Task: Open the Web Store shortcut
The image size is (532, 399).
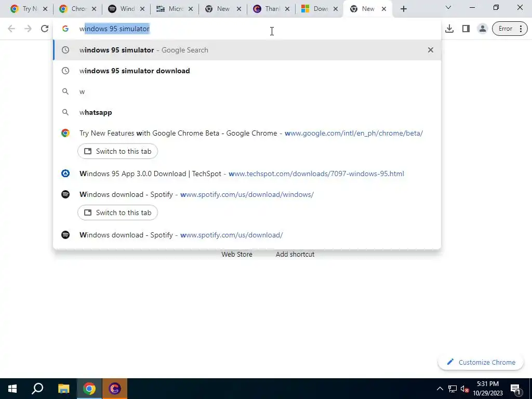Action: tap(237, 254)
